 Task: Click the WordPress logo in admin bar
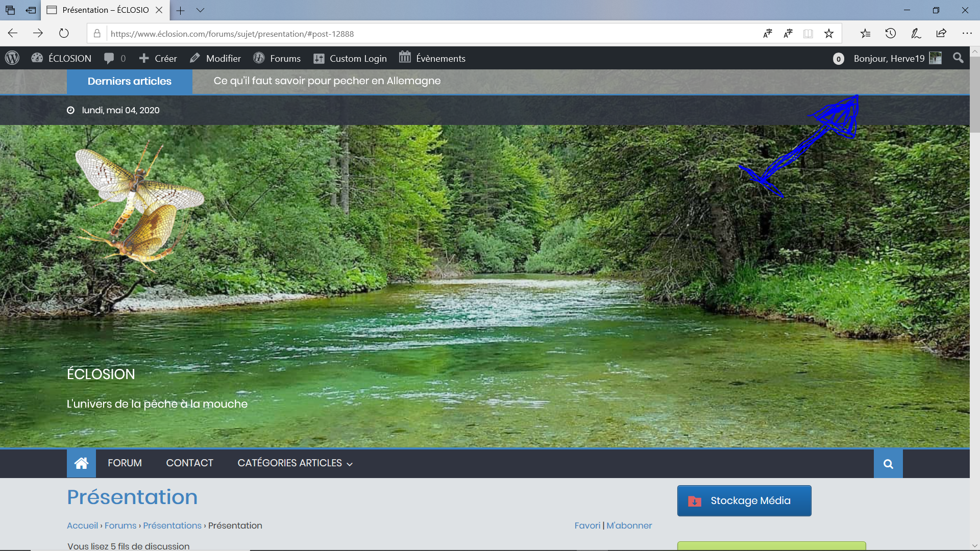click(x=12, y=58)
